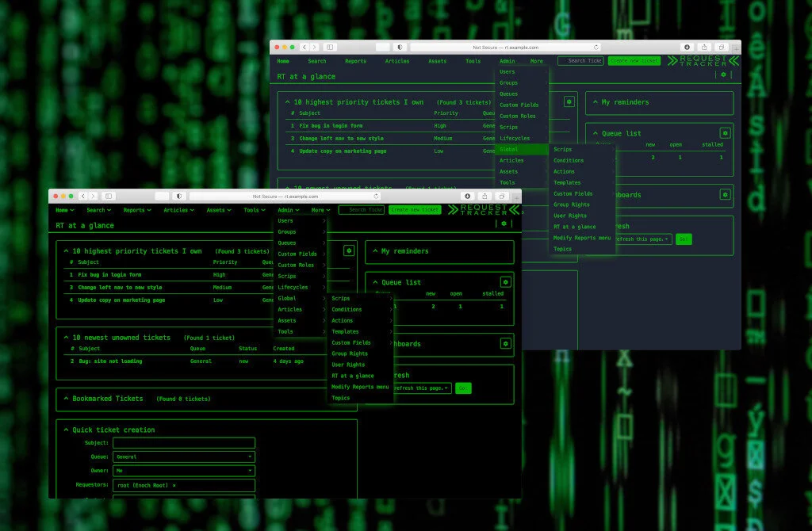Click the page settings gear beside RT at a glance
This screenshot has height=531, width=812.
(x=504, y=224)
